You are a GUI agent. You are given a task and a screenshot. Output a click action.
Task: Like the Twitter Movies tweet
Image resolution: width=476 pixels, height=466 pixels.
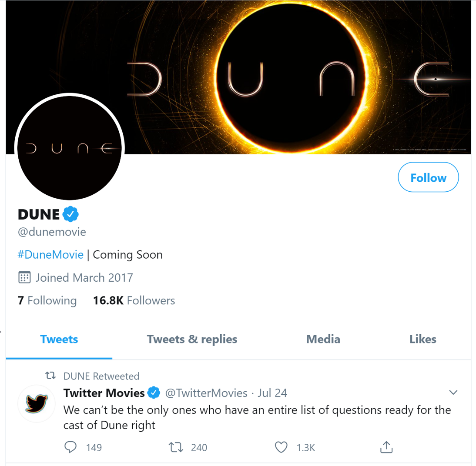[x=281, y=447]
